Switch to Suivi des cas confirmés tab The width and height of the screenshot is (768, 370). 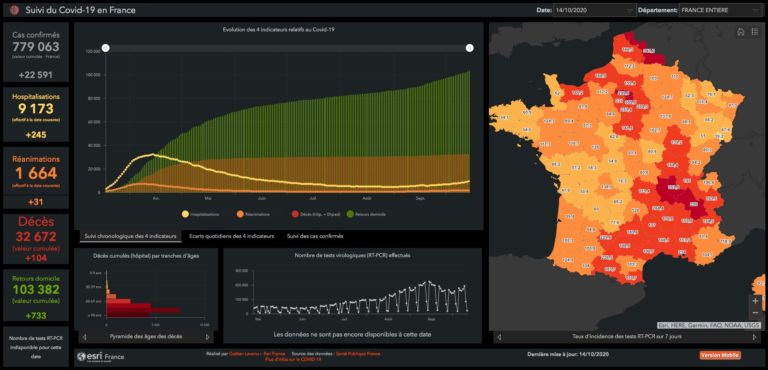315,236
